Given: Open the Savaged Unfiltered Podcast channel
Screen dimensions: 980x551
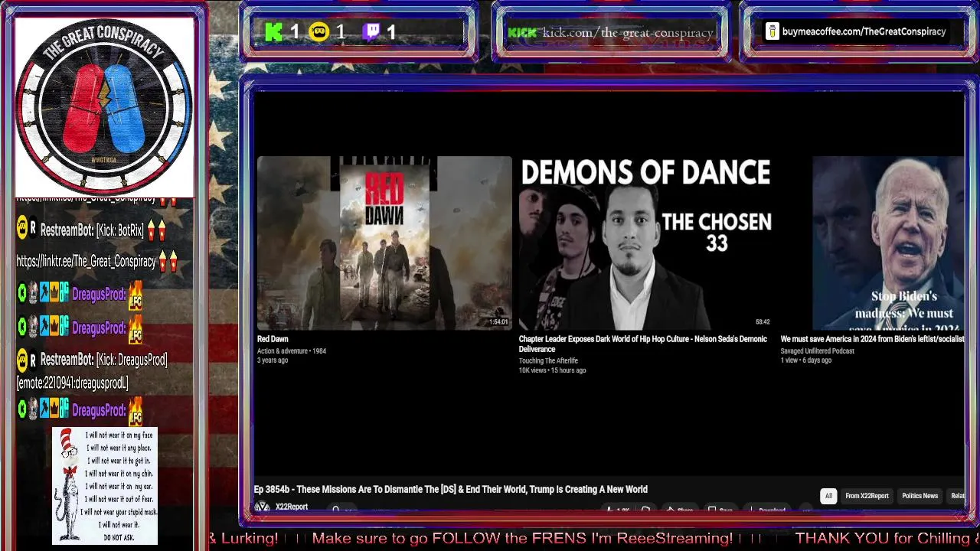Looking at the screenshot, I should click(817, 350).
